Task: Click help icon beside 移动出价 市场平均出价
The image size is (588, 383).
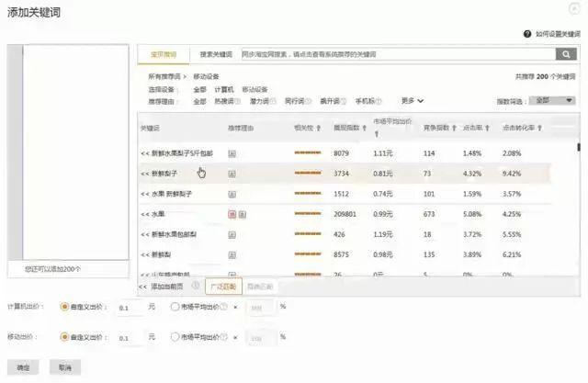Action: [x=224, y=337]
